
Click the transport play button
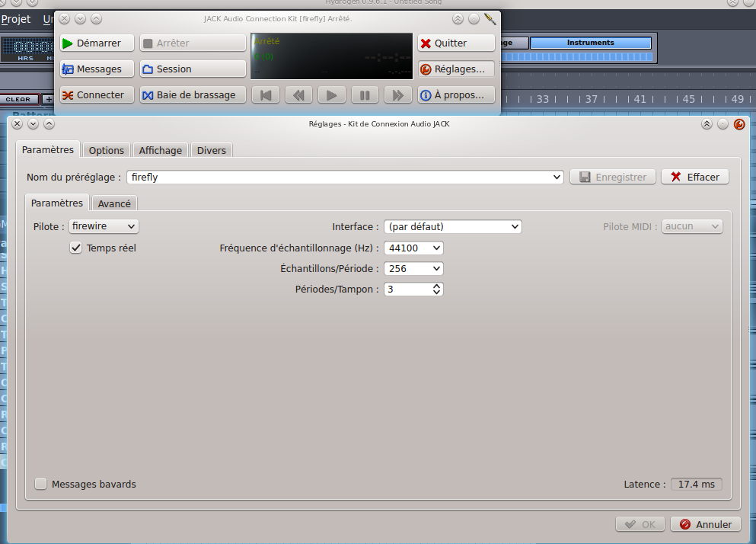pos(332,95)
